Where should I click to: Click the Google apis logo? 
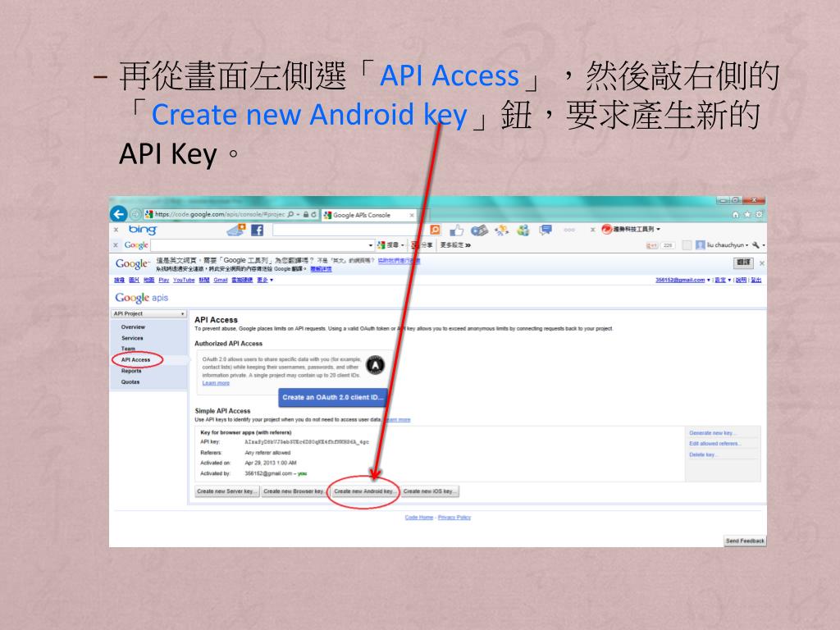(141, 298)
